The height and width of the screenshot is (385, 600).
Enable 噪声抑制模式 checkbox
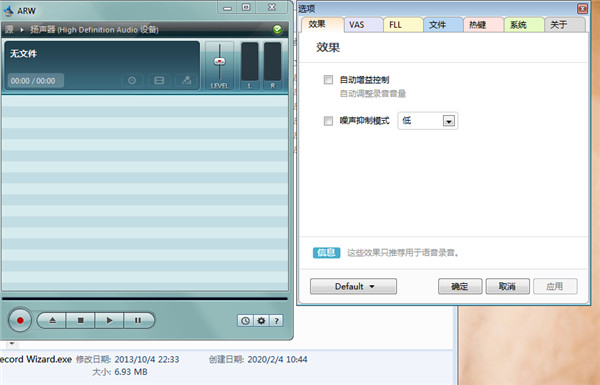(328, 121)
